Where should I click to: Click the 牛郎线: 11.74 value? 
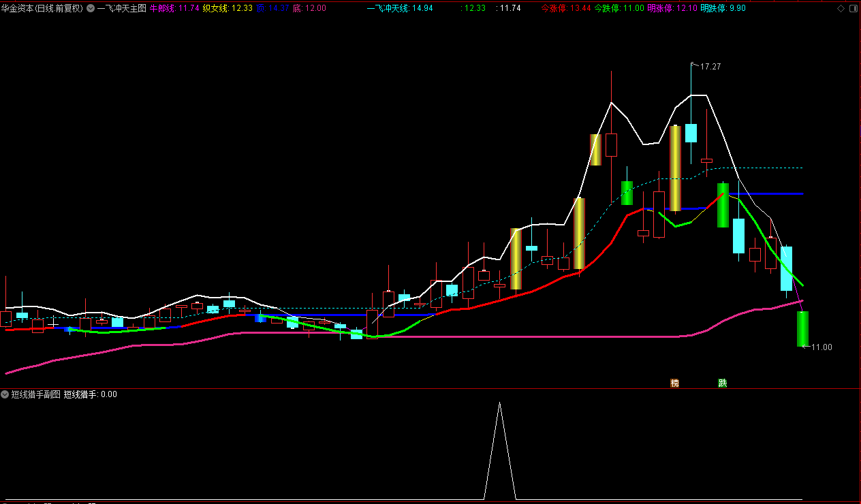coord(174,9)
